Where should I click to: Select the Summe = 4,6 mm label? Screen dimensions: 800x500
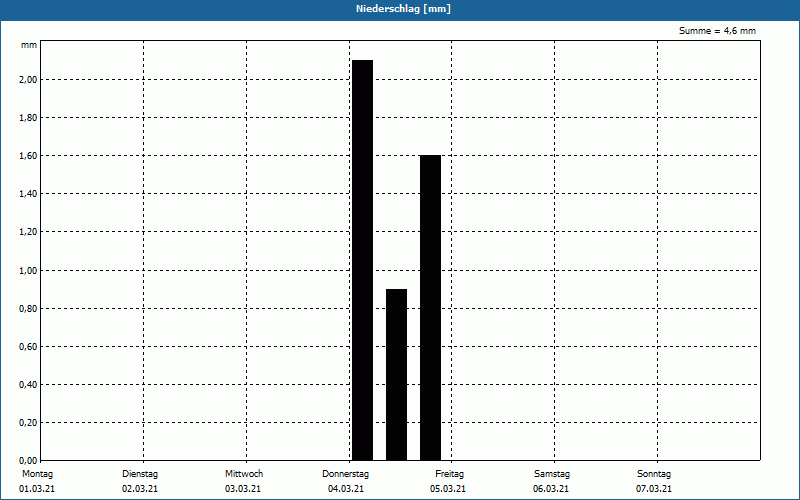pyautogui.click(x=717, y=31)
